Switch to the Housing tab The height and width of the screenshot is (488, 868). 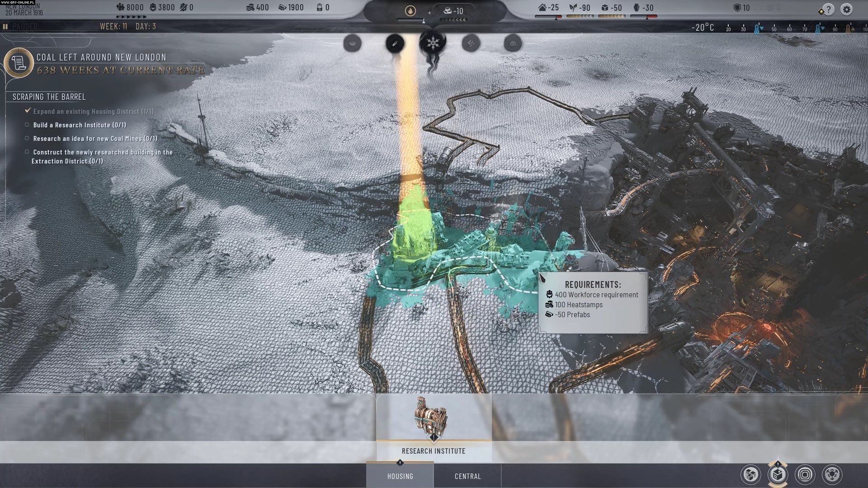[x=400, y=476]
